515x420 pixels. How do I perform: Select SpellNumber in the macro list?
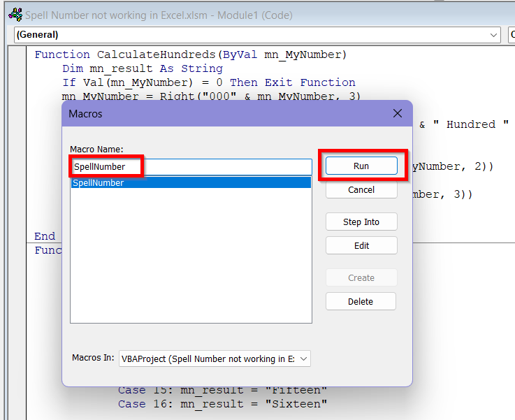pyautogui.click(x=190, y=183)
